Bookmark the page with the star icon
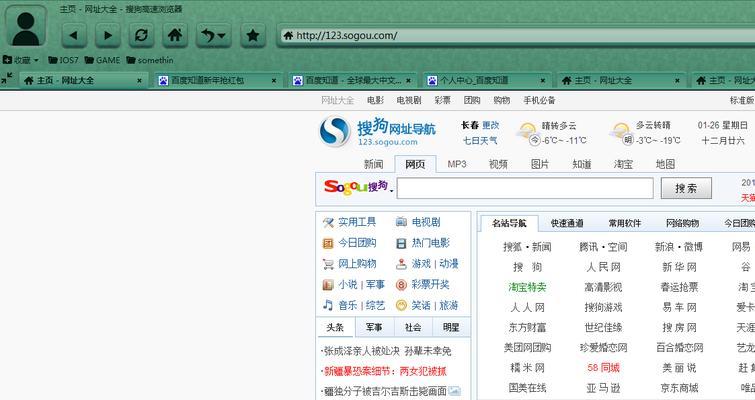The height and width of the screenshot is (400, 755). pos(253,35)
